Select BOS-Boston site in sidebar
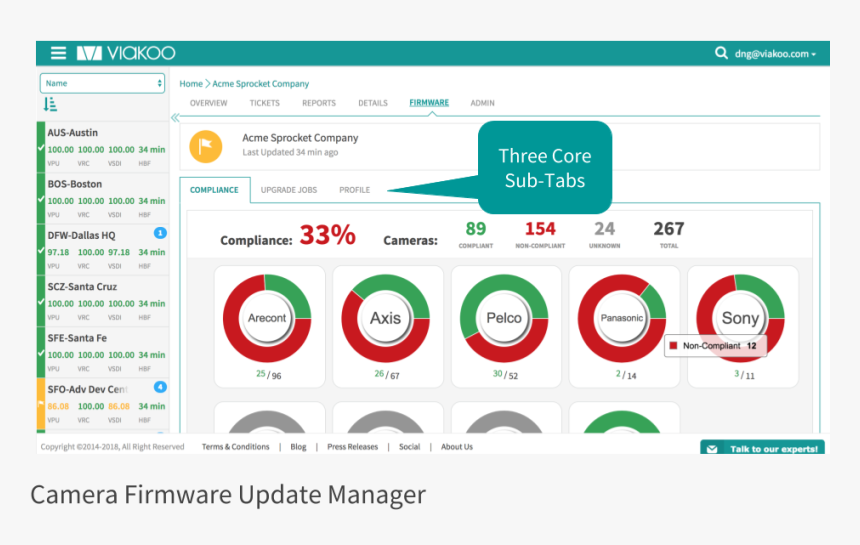 click(x=103, y=198)
